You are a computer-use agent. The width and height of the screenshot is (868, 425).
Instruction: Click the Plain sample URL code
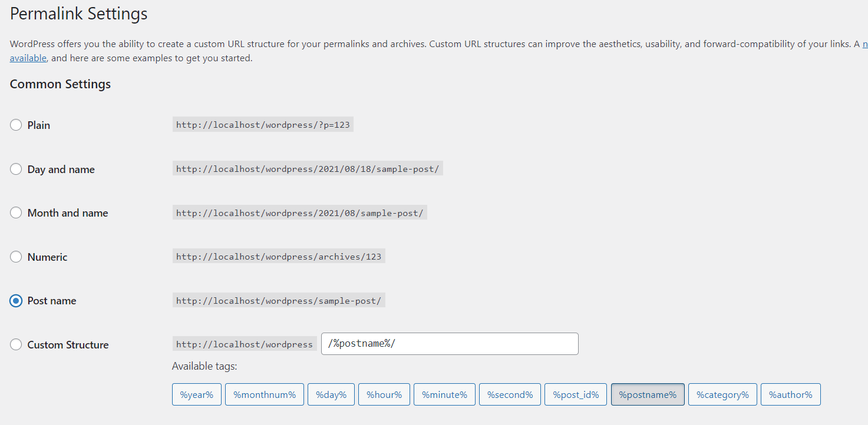pos(263,125)
